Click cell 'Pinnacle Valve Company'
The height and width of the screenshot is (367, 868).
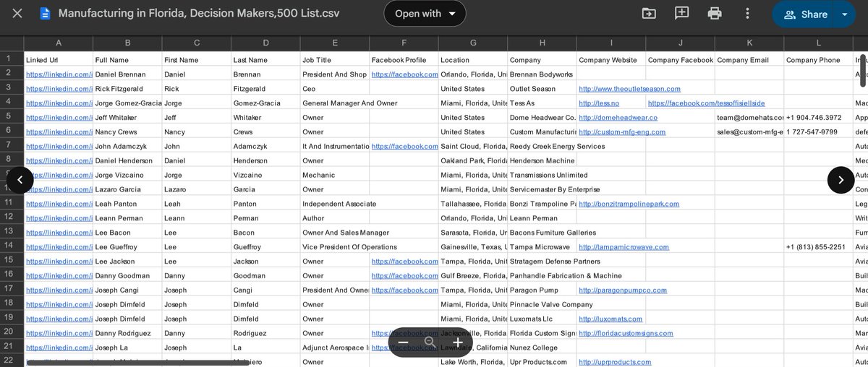pos(551,305)
